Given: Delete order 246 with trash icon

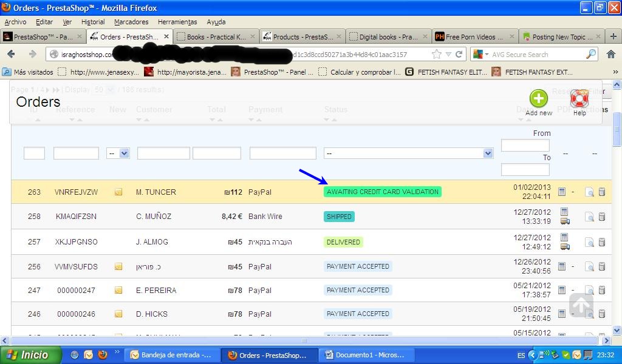Looking at the screenshot, I should click(x=602, y=314).
